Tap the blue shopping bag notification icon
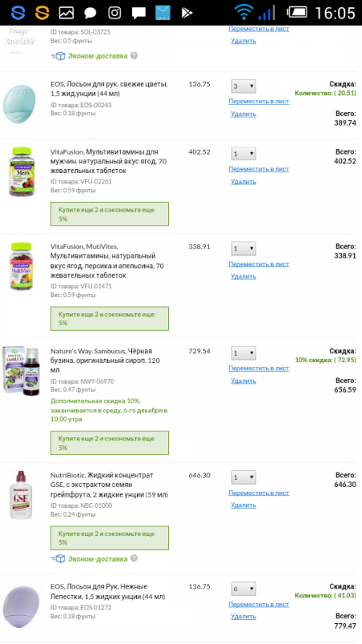This screenshot has height=644, width=362. pos(163,13)
